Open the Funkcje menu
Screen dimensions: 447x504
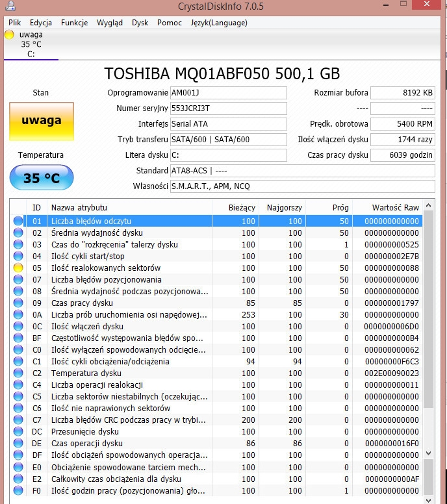point(74,23)
